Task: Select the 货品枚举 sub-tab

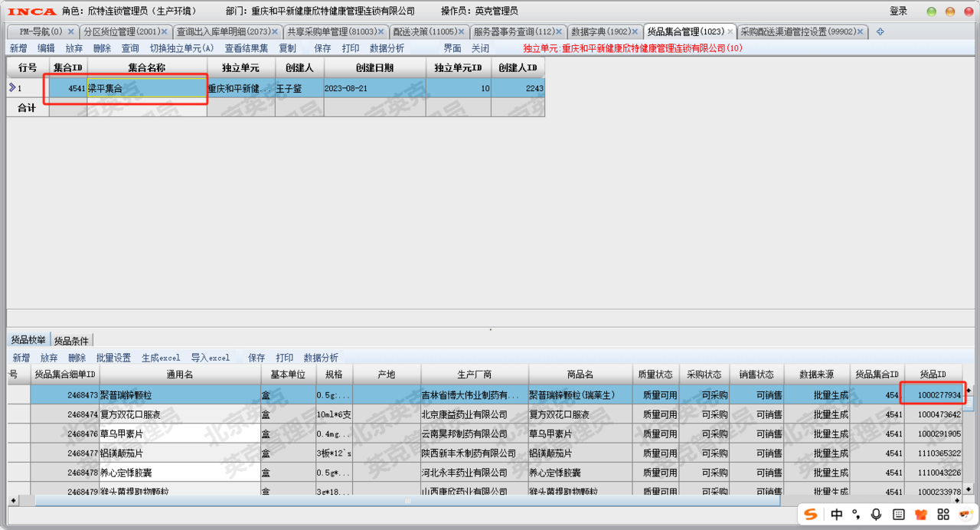Action: (x=28, y=340)
